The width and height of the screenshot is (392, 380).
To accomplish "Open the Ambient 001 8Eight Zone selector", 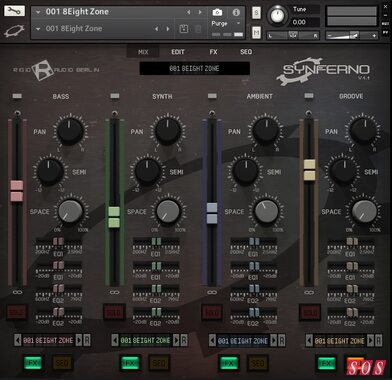I will (x=243, y=341).
